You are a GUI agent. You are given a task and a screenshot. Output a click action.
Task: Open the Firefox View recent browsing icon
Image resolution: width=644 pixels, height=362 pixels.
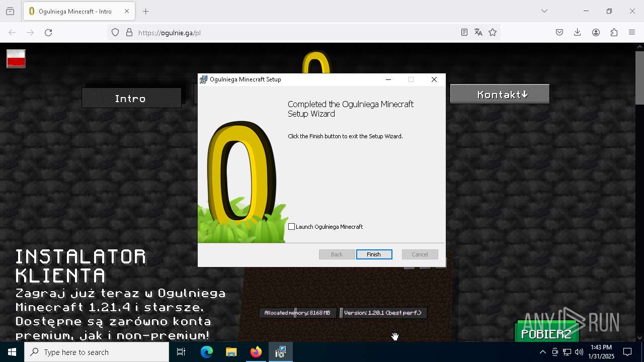click(10, 11)
